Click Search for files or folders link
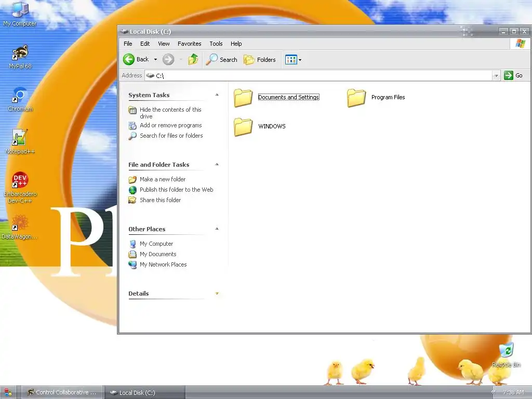This screenshot has width=532, height=399. 171,136
